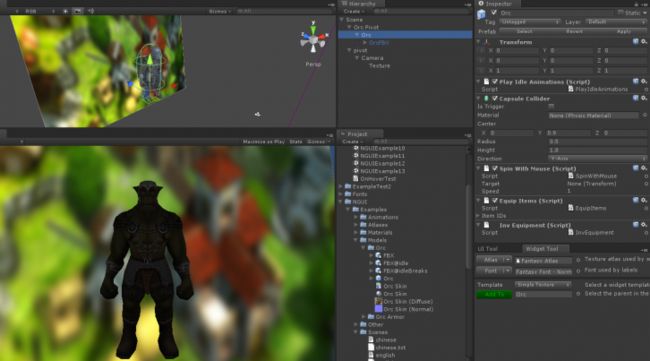Switch to the Inspector tab
Screen dimensions: 650x361
tap(496, 4)
